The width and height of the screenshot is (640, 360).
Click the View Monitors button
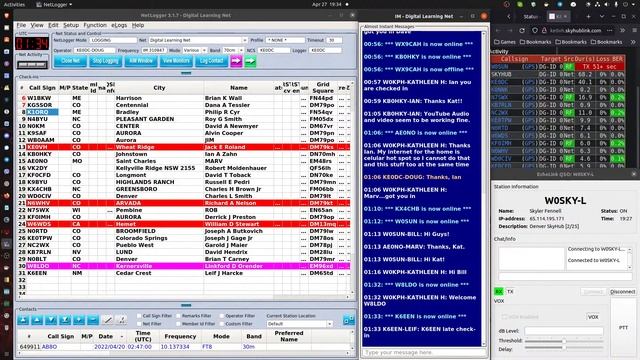(176, 61)
